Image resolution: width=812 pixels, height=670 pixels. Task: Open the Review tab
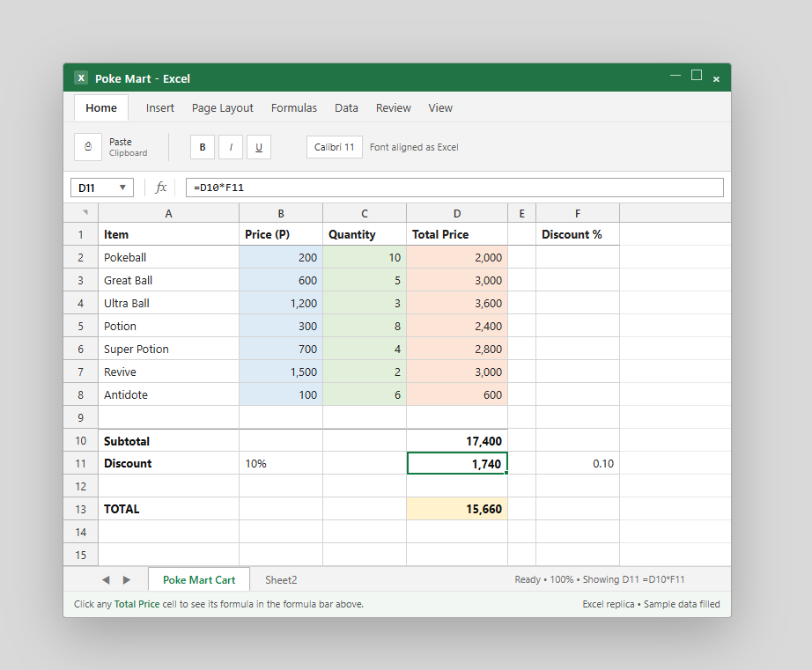[x=394, y=107]
